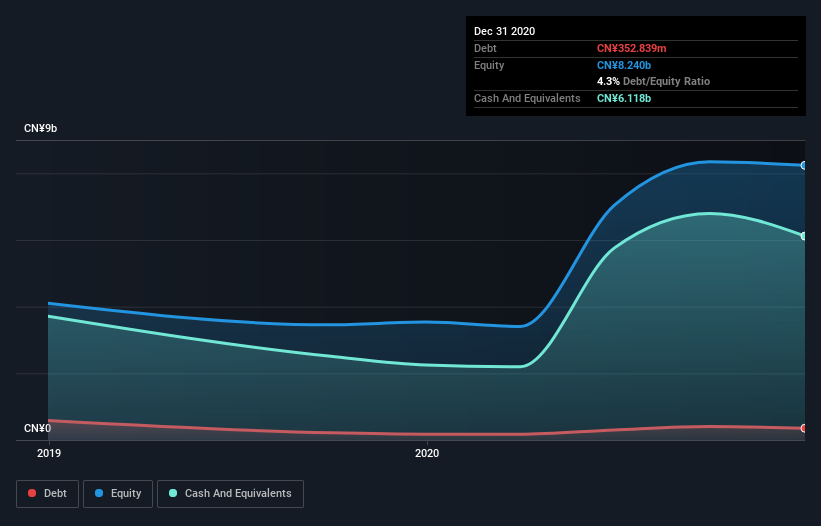Viewport: 821px width, 526px height.
Task: Click the Debt label in tooltip
Action: pyautogui.click(x=485, y=48)
